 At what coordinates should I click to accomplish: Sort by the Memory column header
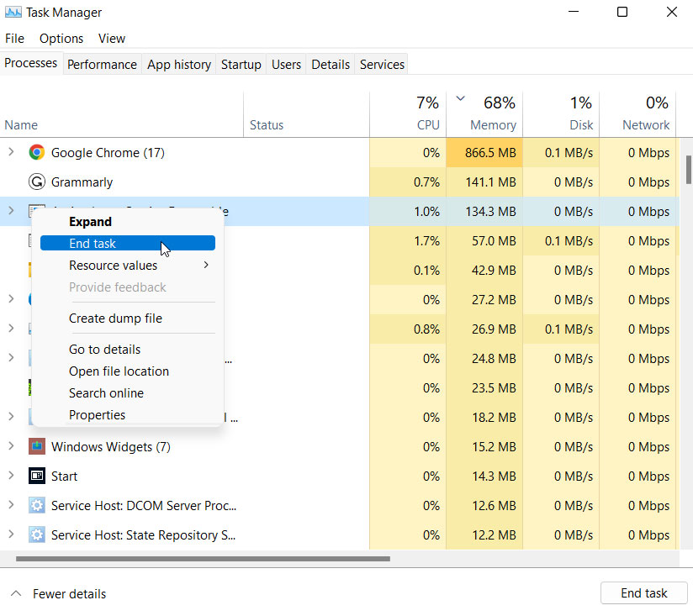484,114
